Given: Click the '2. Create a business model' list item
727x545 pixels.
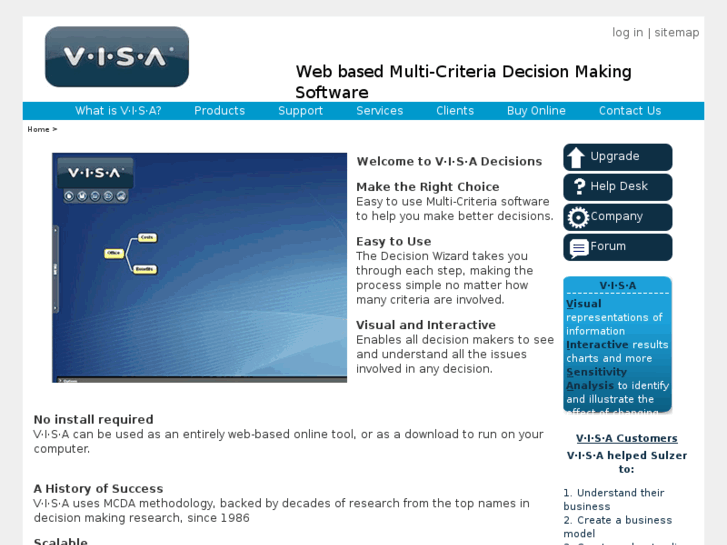Looking at the screenshot, I should pyautogui.click(x=618, y=527).
